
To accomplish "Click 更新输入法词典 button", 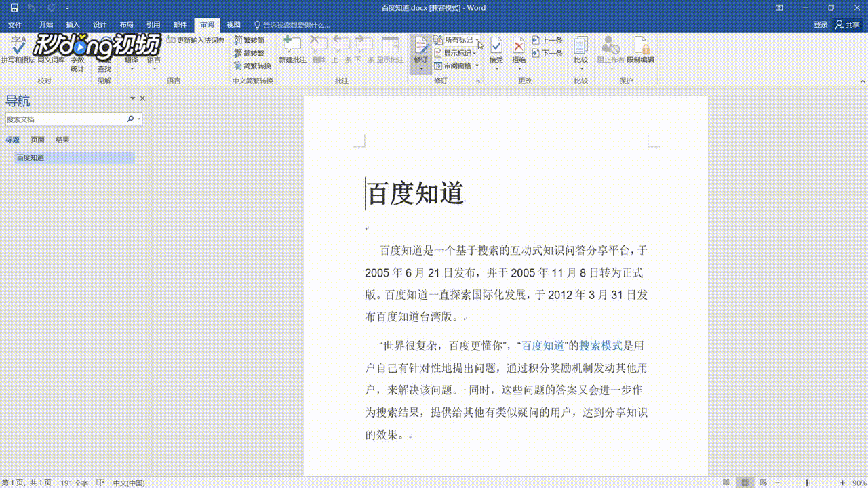I will (x=195, y=41).
